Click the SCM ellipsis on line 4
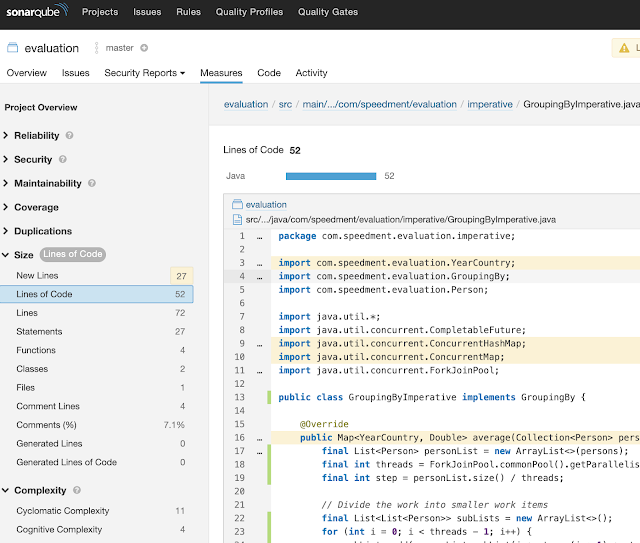This screenshot has width=640, height=543. click(259, 276)
